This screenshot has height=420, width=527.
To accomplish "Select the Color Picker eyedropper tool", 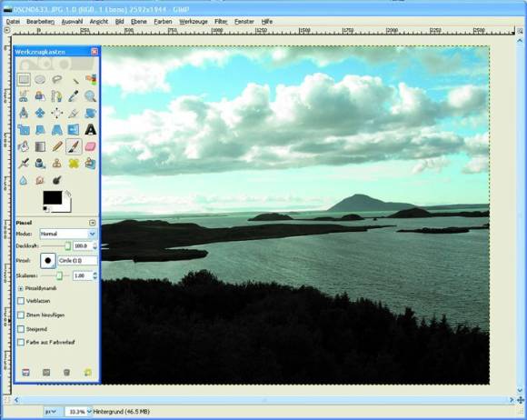I will click(74, 96).
